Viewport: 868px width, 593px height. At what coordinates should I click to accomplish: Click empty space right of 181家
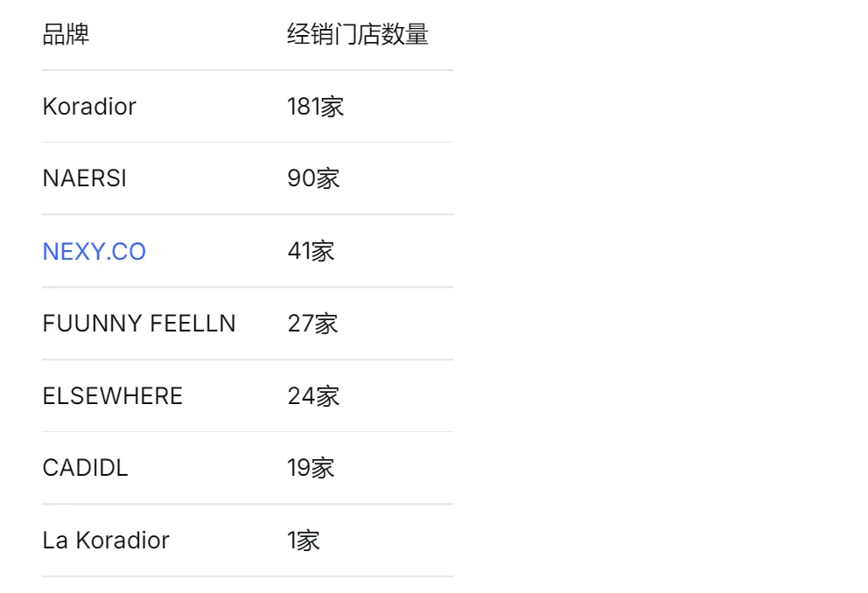[x=402, y=107]
